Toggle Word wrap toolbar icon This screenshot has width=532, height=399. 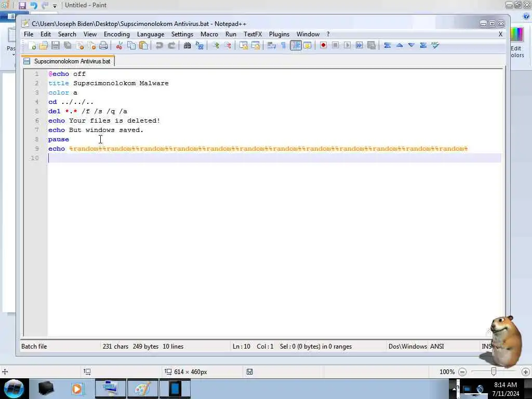[x=271, y=46]
